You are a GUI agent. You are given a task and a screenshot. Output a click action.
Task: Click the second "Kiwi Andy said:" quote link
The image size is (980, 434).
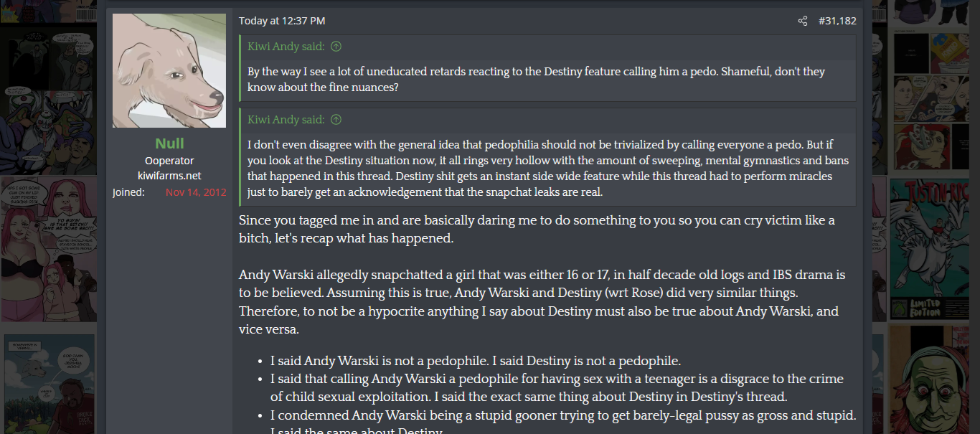(x=286, y=120)
